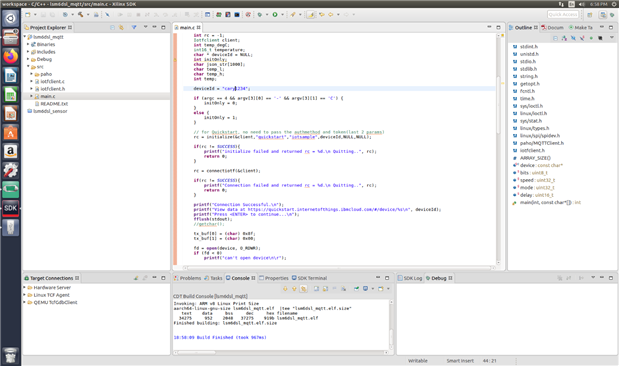
Task: Switch to the Properties tab
Action: (274, 278)
